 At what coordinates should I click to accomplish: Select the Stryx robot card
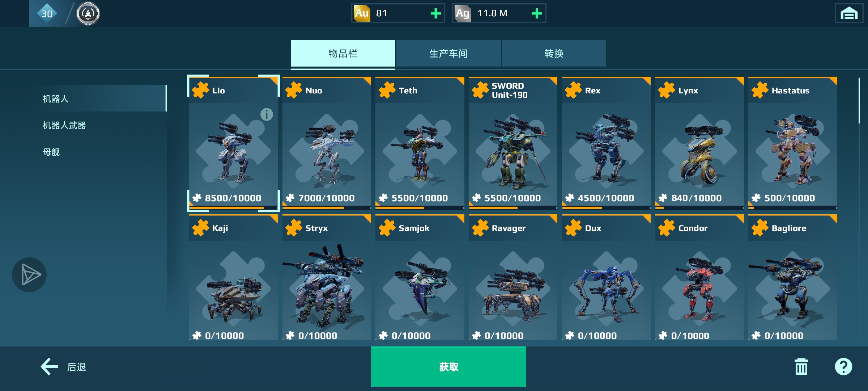coord(327,277)
